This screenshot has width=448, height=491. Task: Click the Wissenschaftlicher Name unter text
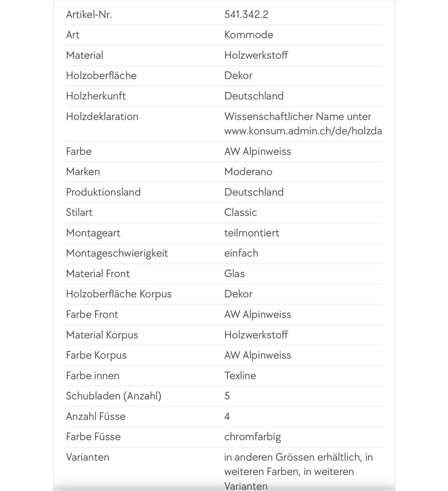coord(298,116)
